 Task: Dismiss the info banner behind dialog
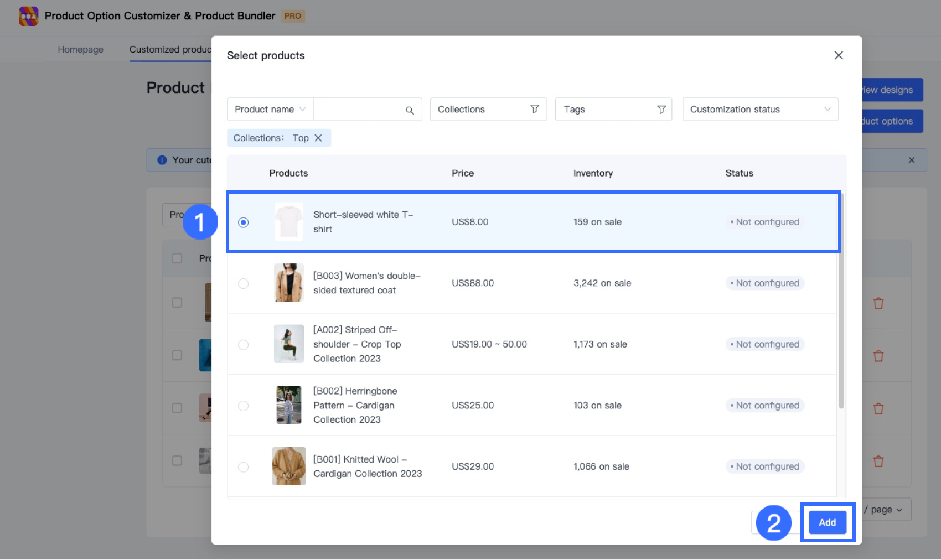[x=912, y=160]
